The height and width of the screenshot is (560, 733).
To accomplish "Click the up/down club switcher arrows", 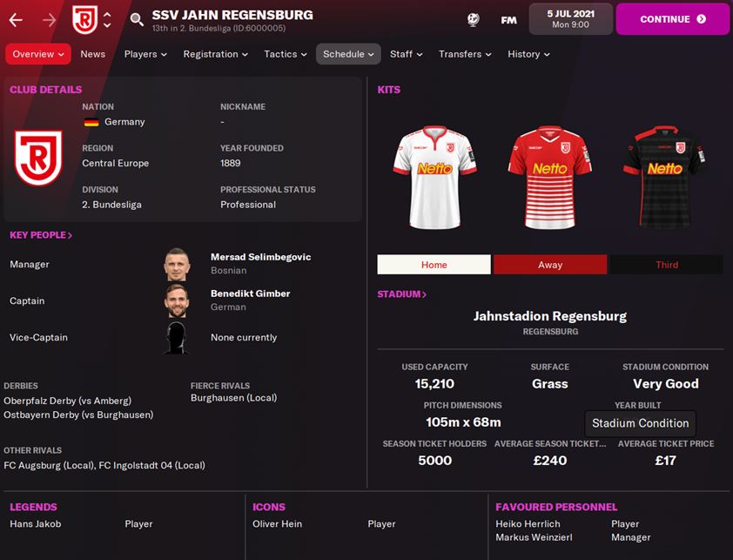I will click(x=107, y=20).
